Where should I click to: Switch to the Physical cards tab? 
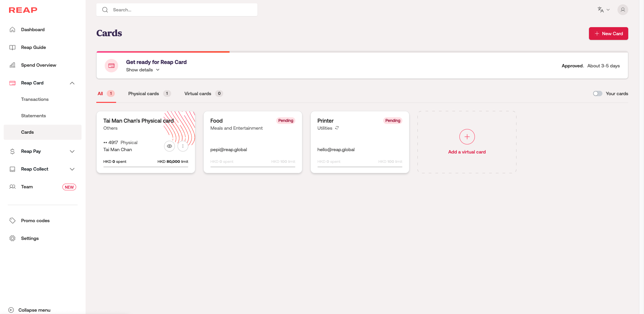coord(144,93)
